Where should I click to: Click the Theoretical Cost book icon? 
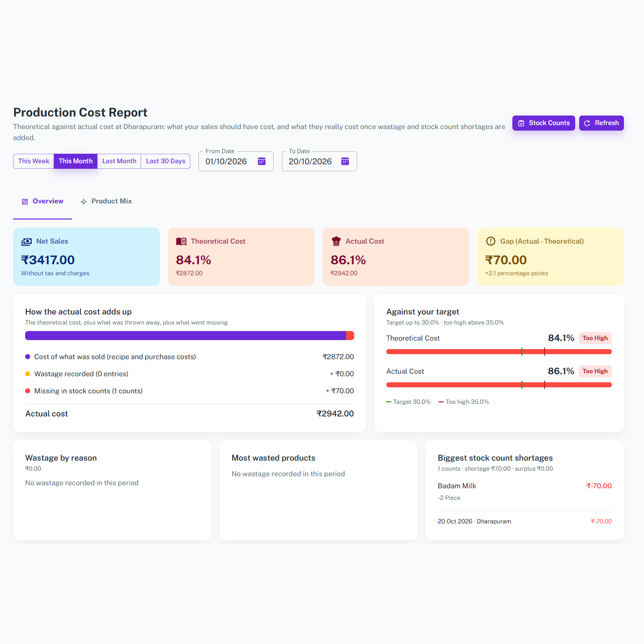[181, 242]
